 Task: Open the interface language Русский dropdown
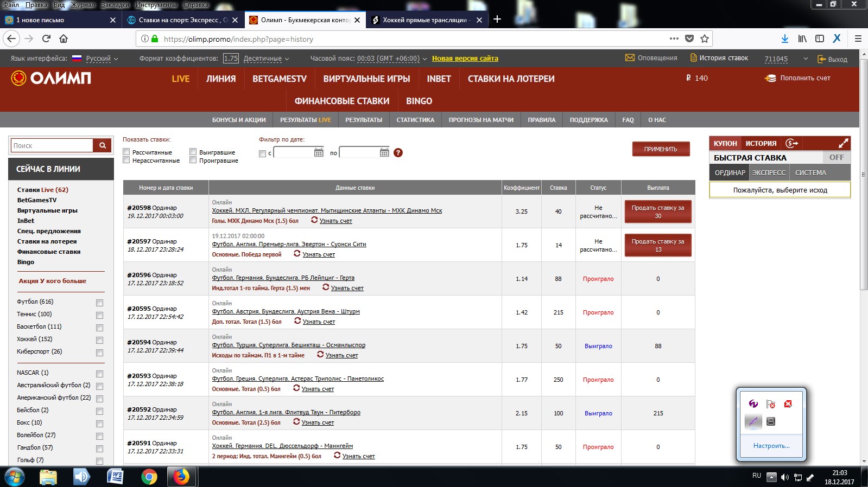(102, 59)
